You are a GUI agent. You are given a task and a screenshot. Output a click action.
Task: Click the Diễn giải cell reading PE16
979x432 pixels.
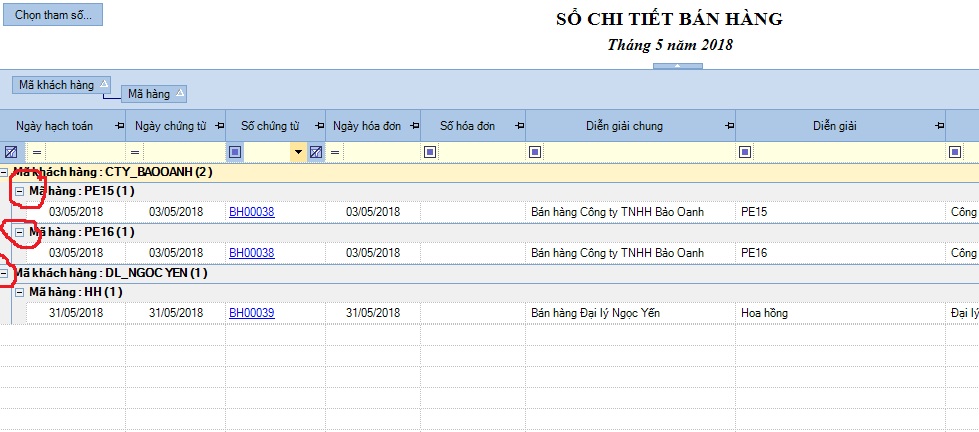[x=840, y=253]
